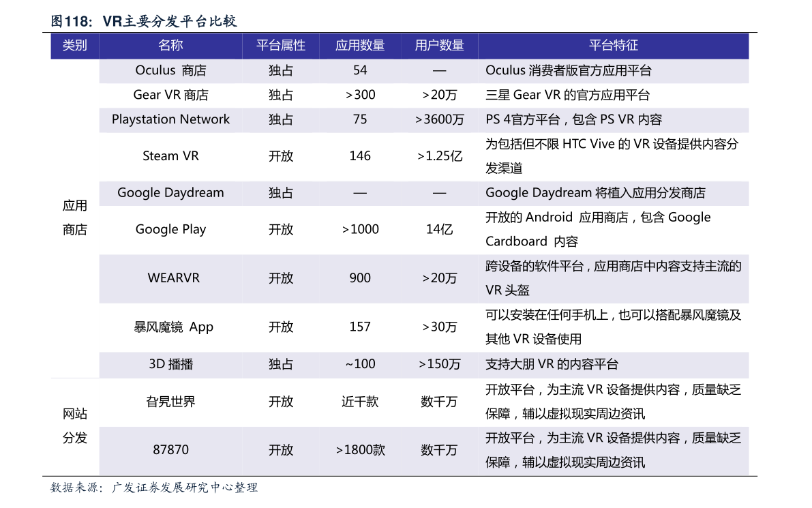Click the 应用数量 column header
812x508 pixels.
tap(360, 46)
